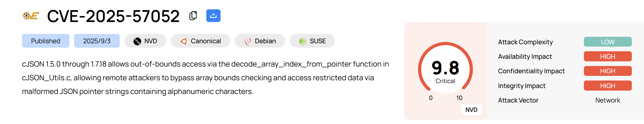Image resolution: width=644 pixels, height=124 pixels.
Task: Click the HIGH Availability Impact badge
Action: 607,56
